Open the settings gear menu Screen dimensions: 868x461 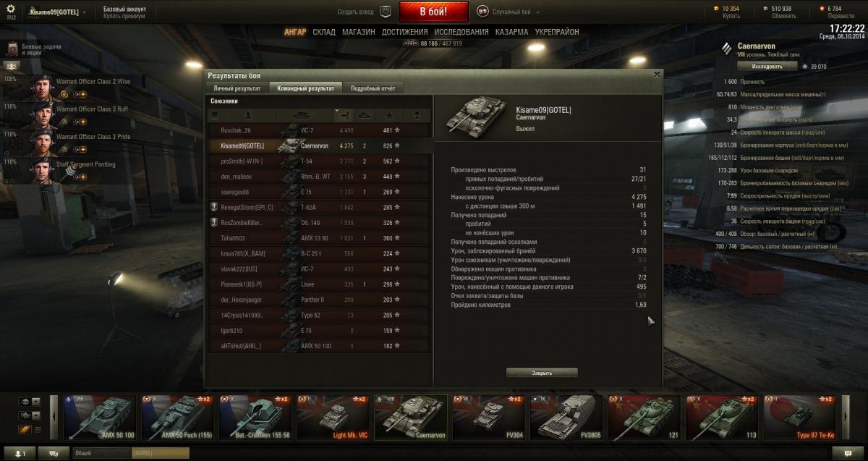[11, 9]
